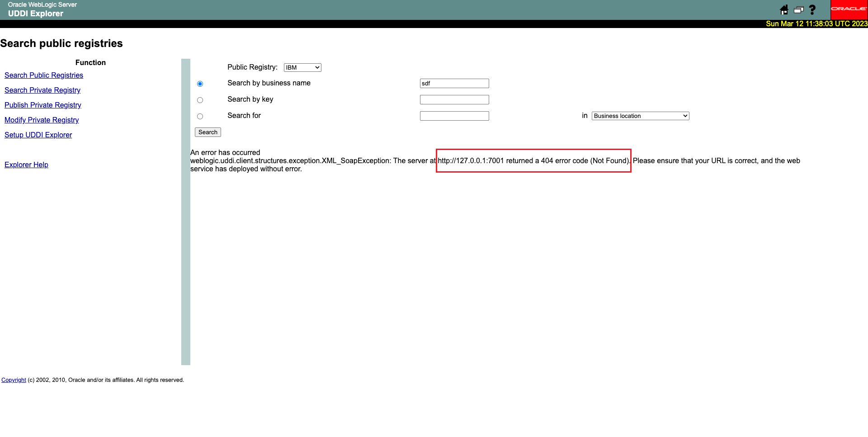This screenshot has width=868, height=437.
Task: Click the 'Public Registry:' label
Action: tap(252, 67)
